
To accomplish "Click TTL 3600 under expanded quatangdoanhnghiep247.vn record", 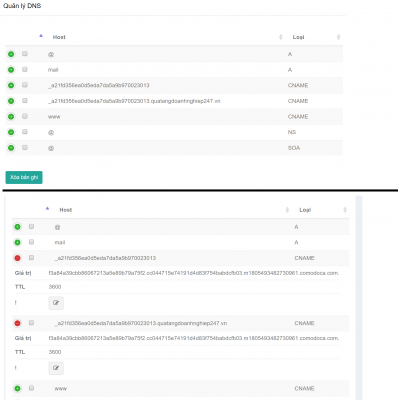I will point(55,352).
